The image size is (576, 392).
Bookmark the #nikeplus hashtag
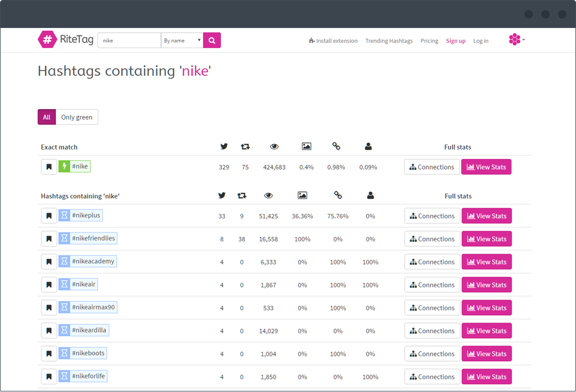coord(49,216)
